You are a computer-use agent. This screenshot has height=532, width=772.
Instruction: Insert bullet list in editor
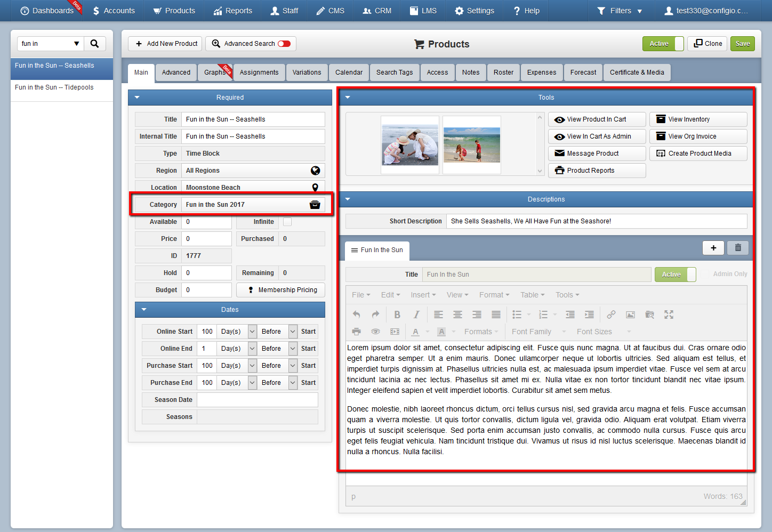coord(517,315)
